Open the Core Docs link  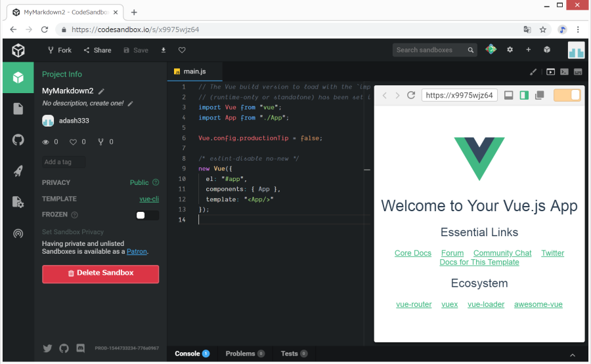click(x=413, y=253)
